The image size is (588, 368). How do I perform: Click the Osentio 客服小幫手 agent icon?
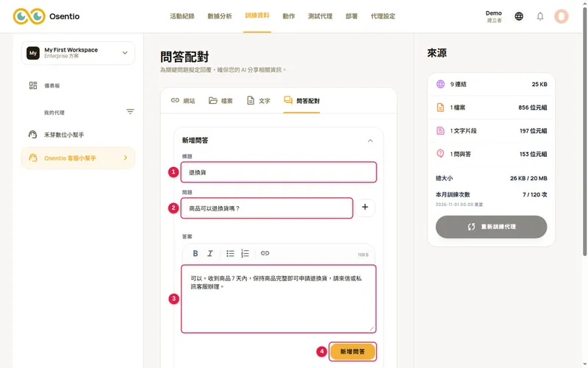click(33, 158)
